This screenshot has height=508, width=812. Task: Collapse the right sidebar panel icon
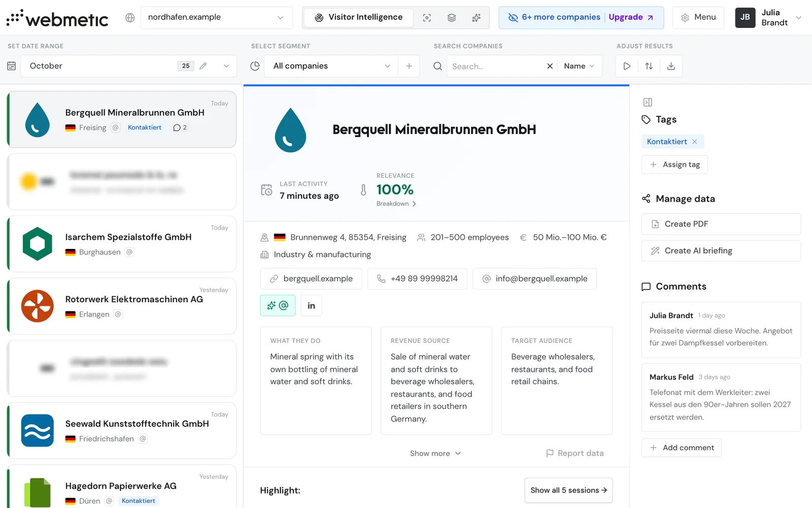648,102
